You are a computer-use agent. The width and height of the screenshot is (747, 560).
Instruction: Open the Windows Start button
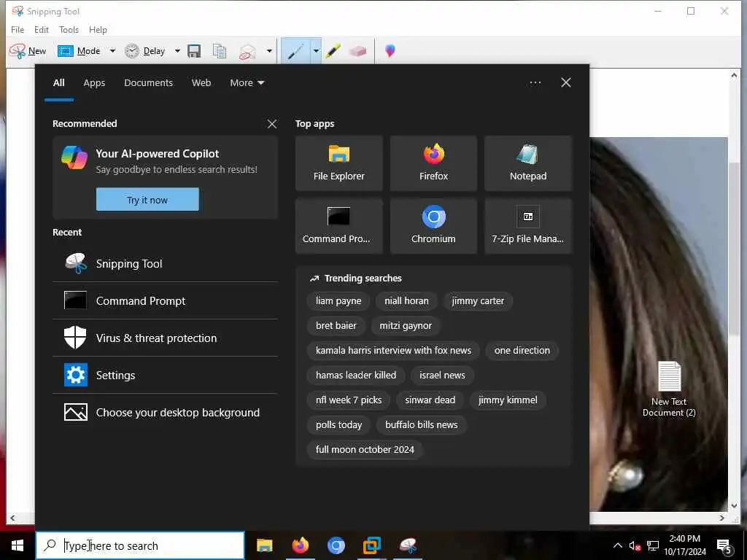click(18, 545)
